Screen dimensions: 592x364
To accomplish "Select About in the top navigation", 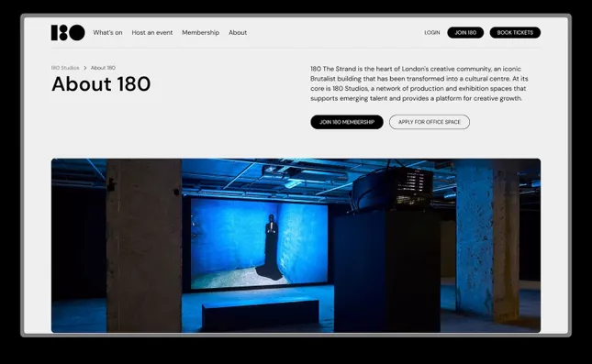I will pos(238,33).
